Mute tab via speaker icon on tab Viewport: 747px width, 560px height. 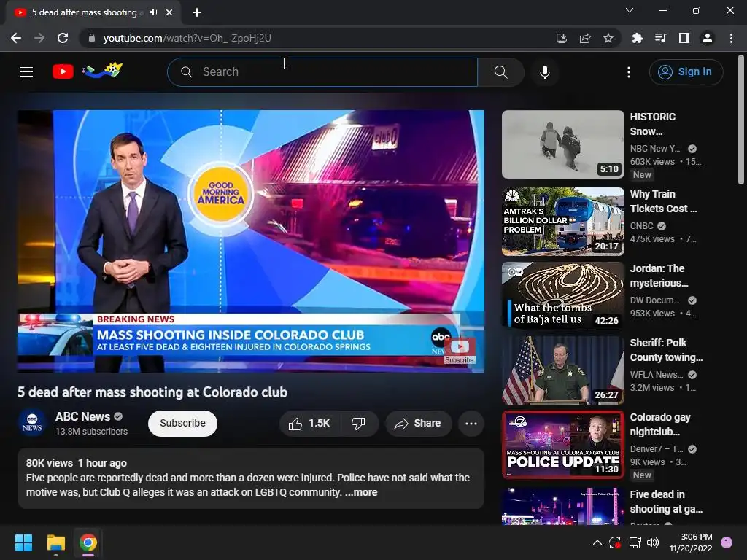153,12
